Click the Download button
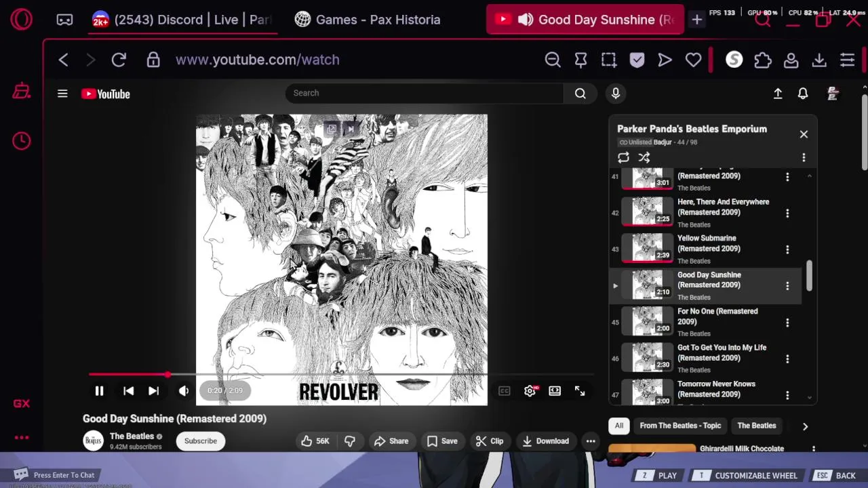868x488 pixels. 545,441
